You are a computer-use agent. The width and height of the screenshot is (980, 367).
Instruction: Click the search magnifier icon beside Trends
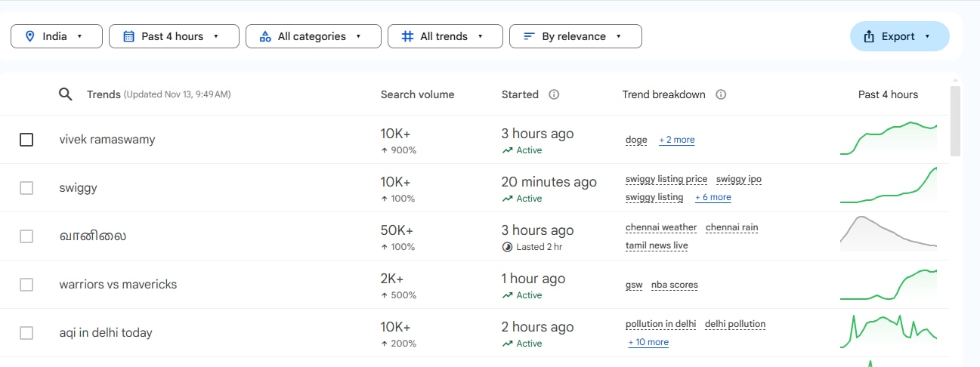click(66, 94)
